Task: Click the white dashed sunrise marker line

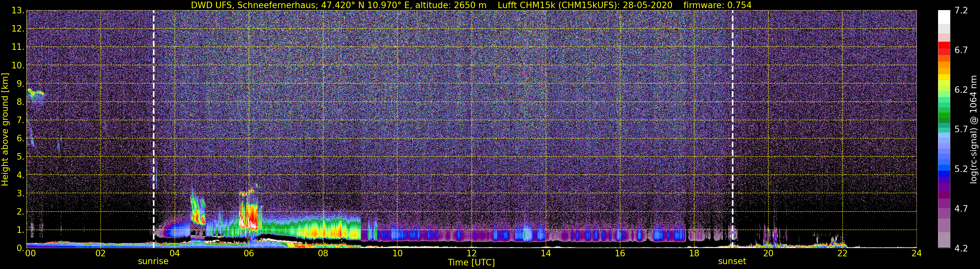Action: pyautogui.click(x=154, y=129)
